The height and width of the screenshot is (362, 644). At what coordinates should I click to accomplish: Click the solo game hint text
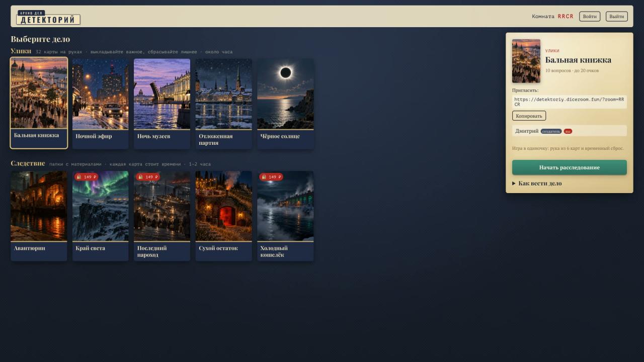pyautogui.click(x=568, y=148)
